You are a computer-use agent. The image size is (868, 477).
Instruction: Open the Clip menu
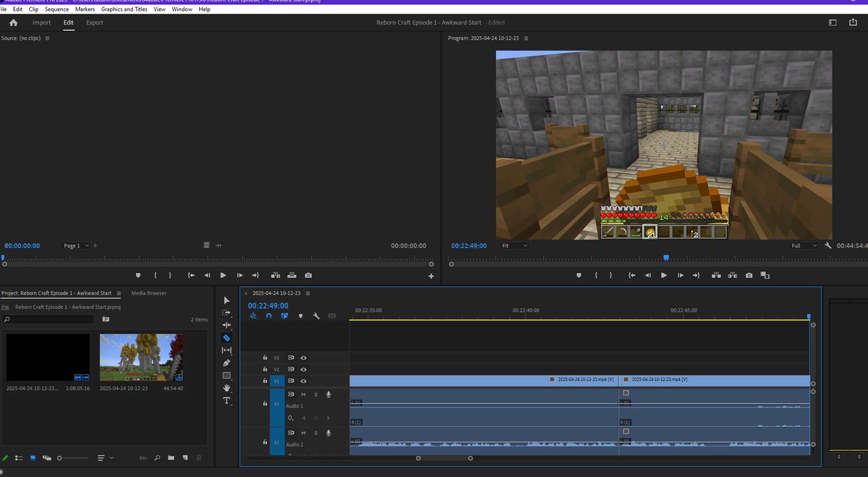pos(34,9)
